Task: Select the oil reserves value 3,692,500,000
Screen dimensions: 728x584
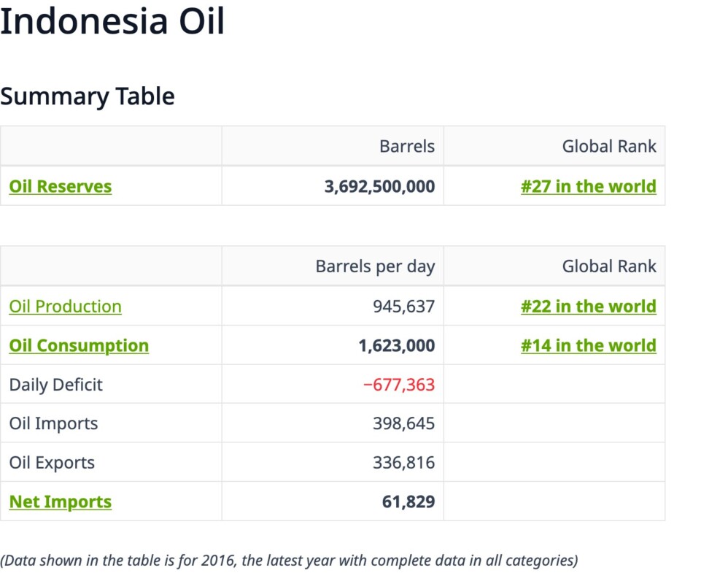Action: (379, 186)
